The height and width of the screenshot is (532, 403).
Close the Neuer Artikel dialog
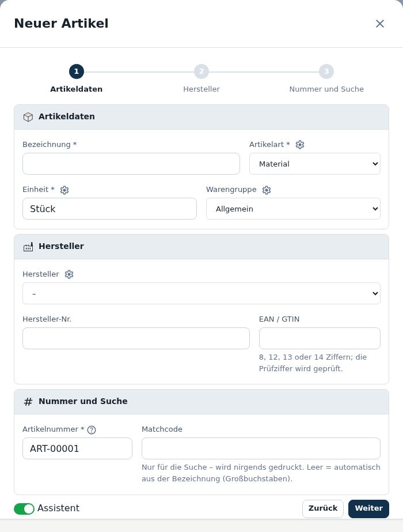379,24
